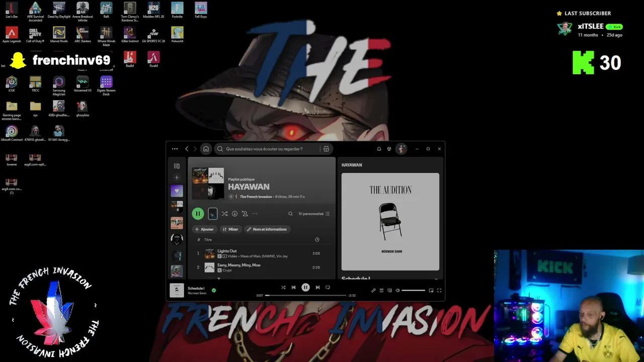The width and height of the screenshot is (644, 362).
Task: Open Spotify's three-dot main menu
Action: click(x=175, y=149)
